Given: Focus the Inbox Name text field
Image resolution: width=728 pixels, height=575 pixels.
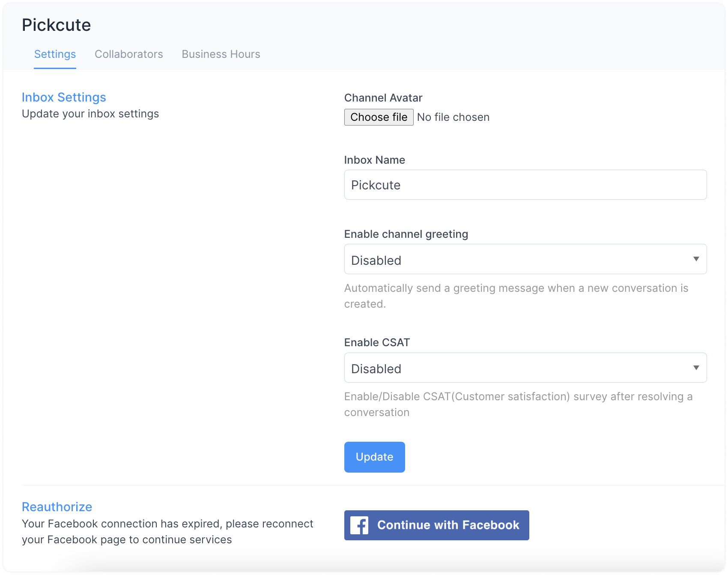Looking at the screenshot, I should tap(525, 185).
